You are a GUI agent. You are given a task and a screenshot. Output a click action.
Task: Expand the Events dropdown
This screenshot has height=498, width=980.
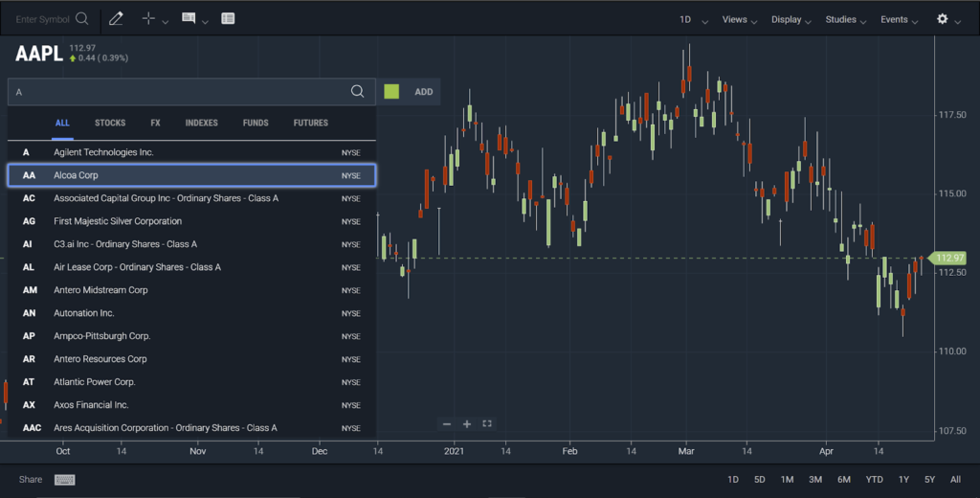point(900,19)
